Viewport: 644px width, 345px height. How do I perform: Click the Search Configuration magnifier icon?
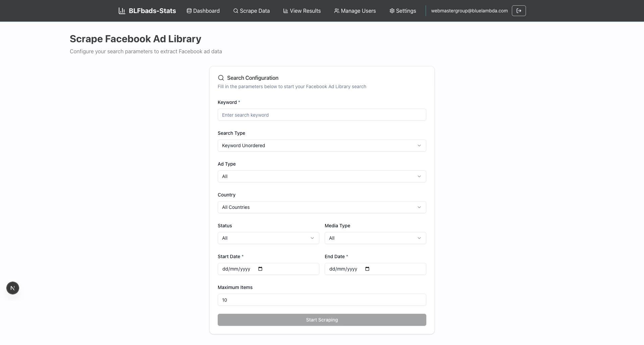221,78
